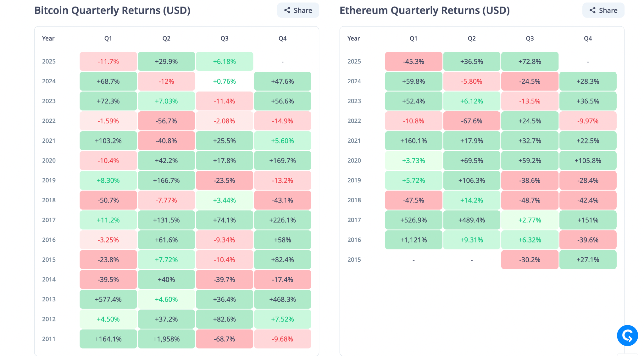This screenshot has height=356, width=644.
Task: Click the Year column header in Bitcoin table
Action: (x=48, y=38)
